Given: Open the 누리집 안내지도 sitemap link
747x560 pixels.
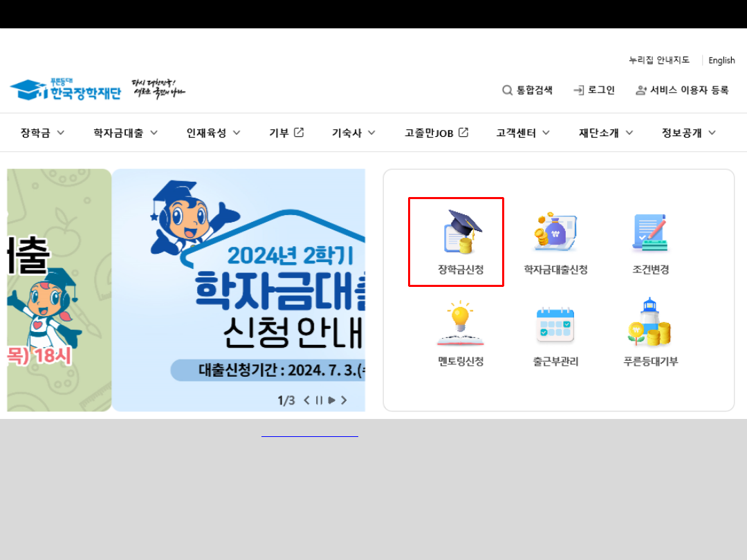Looking at the screenshot, I should point(658,60).
